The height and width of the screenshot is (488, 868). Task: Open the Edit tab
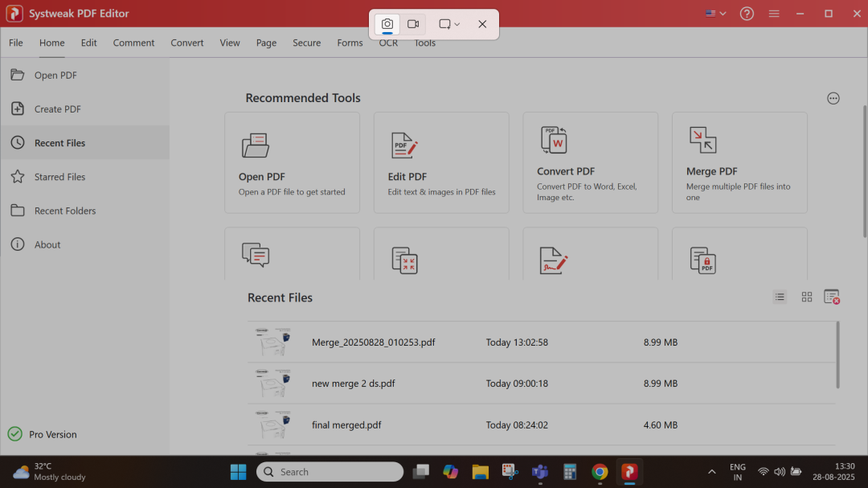(88, 43)
